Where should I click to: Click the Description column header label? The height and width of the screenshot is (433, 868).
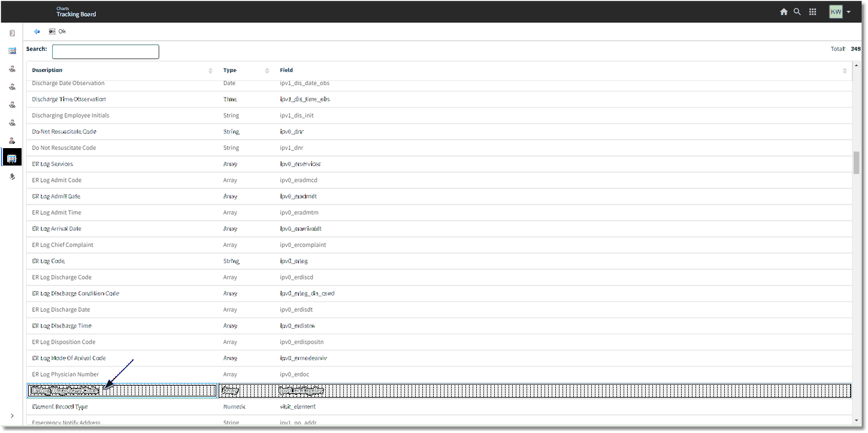click(x=47, y=70)
